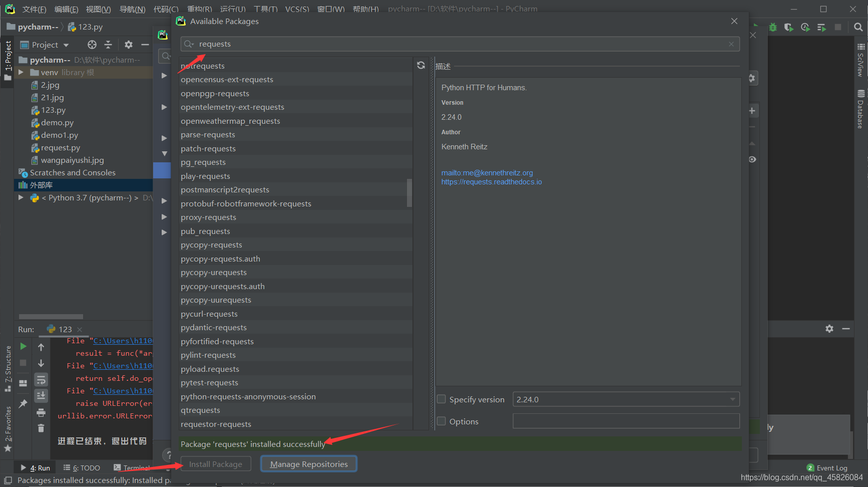Open the requests.readthedocs.io link
Image resolution: width=868 pixels, height=487 pixels.
click(492, 182)
